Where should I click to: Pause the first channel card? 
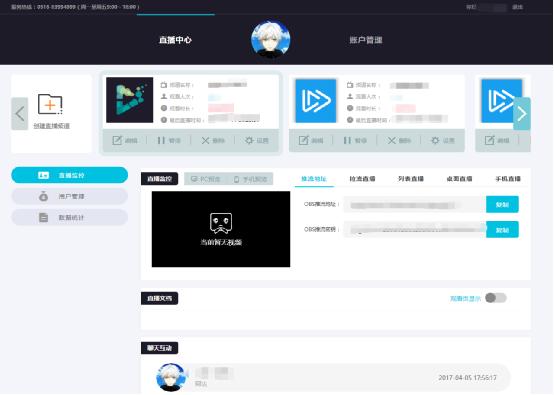(161, 140)
